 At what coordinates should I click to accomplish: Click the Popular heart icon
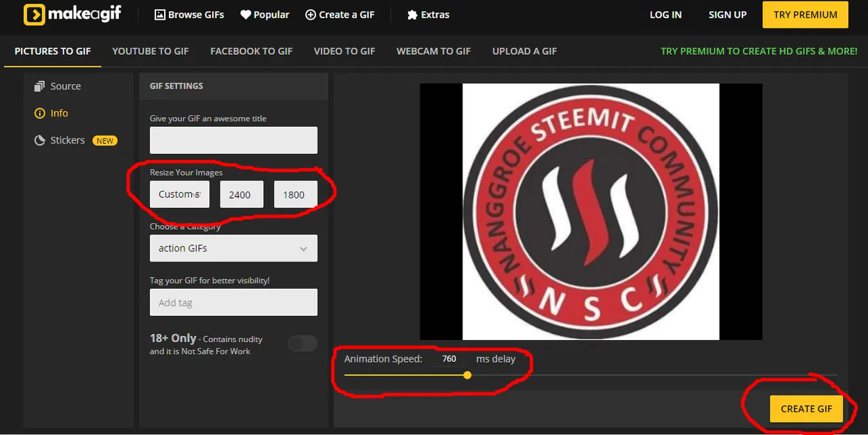[x=245, y=14]
